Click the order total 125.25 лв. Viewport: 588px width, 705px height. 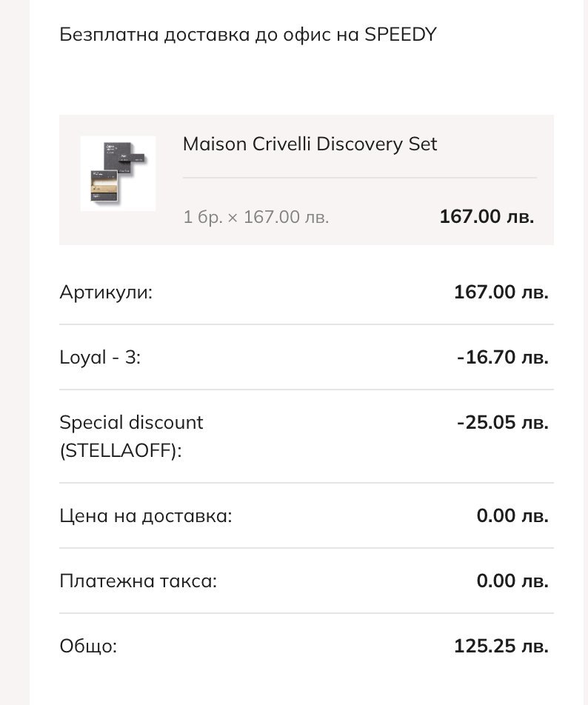point(501,646)
